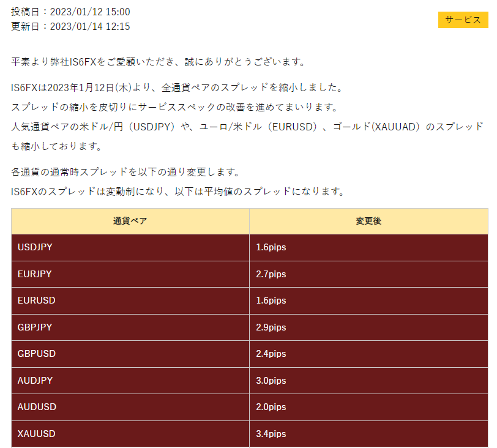Click the 3.4pips value for XAUUSD
Image resolution: width=497 pixels, height=448 pixels.
[x=270, y=433]
